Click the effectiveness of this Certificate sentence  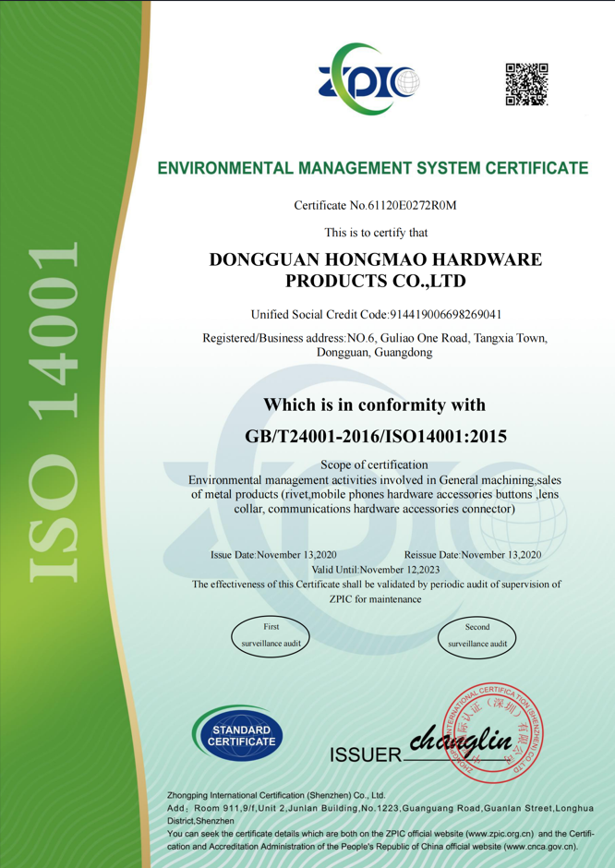(x=377, y=584)
